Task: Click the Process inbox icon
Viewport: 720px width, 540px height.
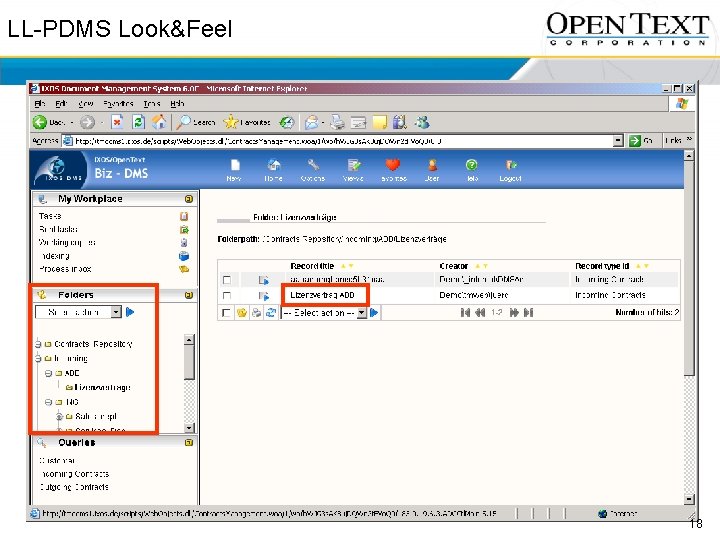Action: [184, 269]
